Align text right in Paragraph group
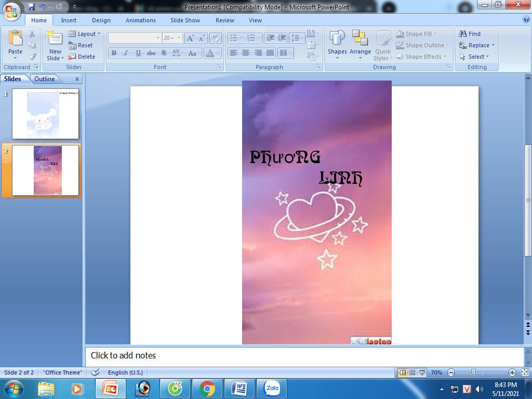The image size is (532, 399). [x=258, y=52]
